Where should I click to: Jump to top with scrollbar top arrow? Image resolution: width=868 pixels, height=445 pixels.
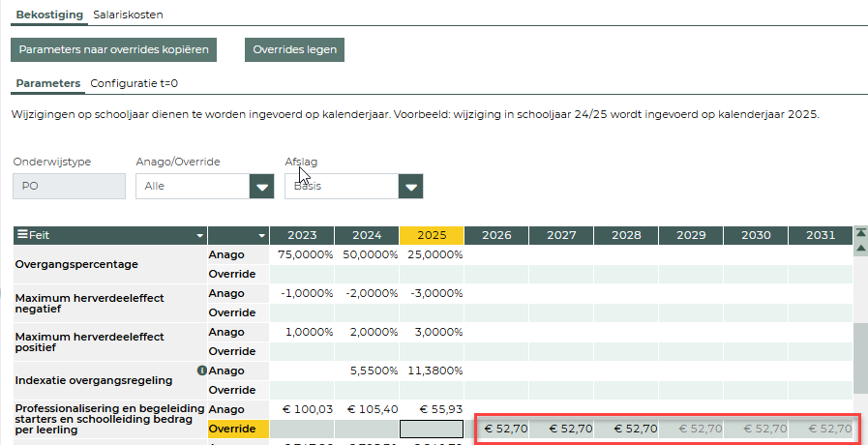click(x=859, y=233)
